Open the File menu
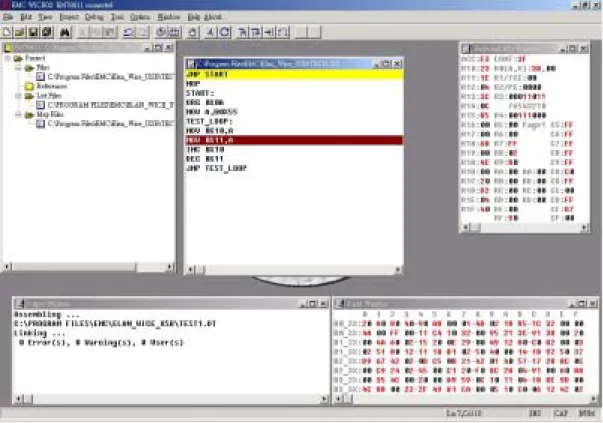Viewport: 603px width, 423px height. (8, 17)
